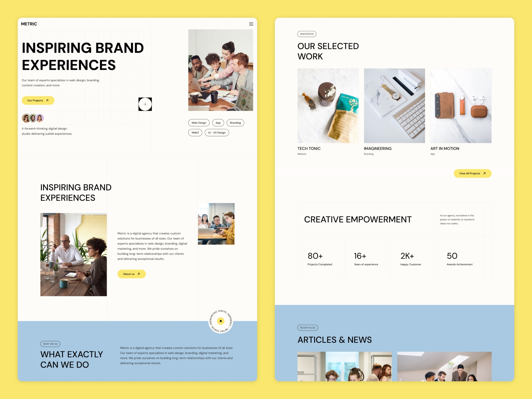Viewport: 532px width, 399px height.
Task: Expand the Innovation section label
Action: pos(306,34)
